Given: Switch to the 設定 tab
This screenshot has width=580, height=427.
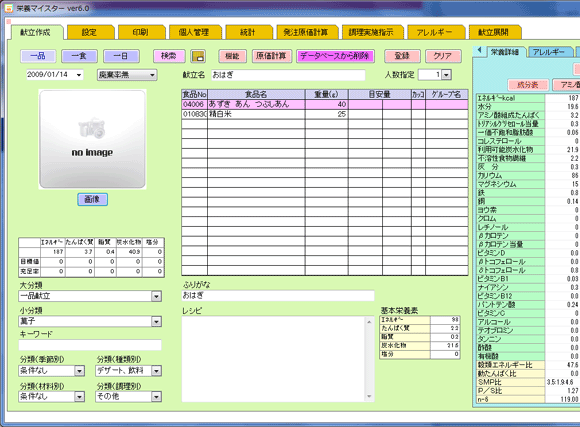Looking at the screenshot, I should pos(89,33).
